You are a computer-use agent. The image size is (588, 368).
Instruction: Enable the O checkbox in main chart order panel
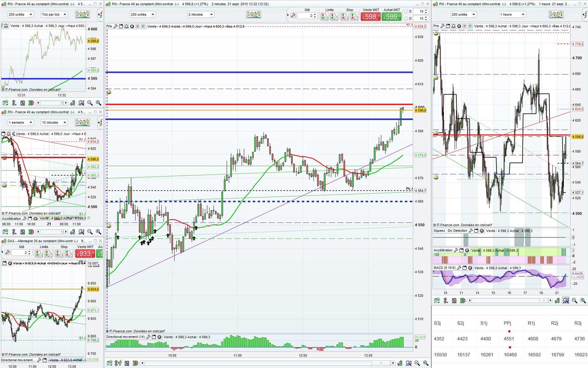pyautogui.click(x=406, y=18)
